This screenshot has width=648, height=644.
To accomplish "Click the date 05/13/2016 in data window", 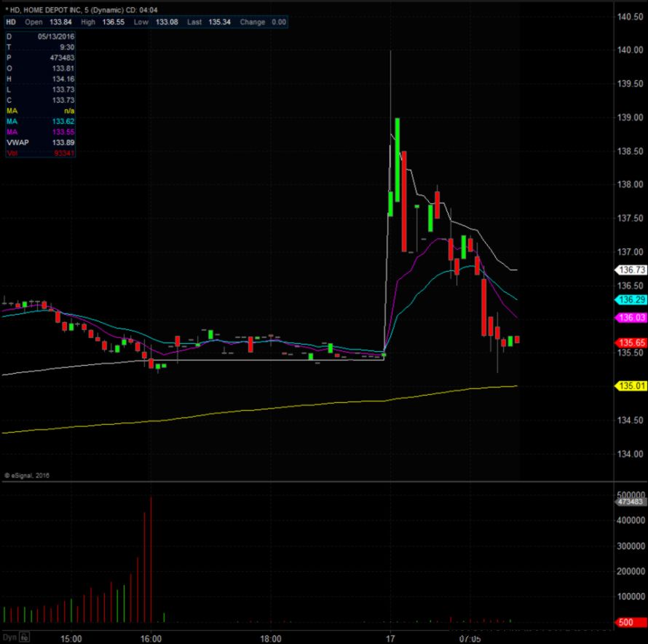I will point(56,36).
